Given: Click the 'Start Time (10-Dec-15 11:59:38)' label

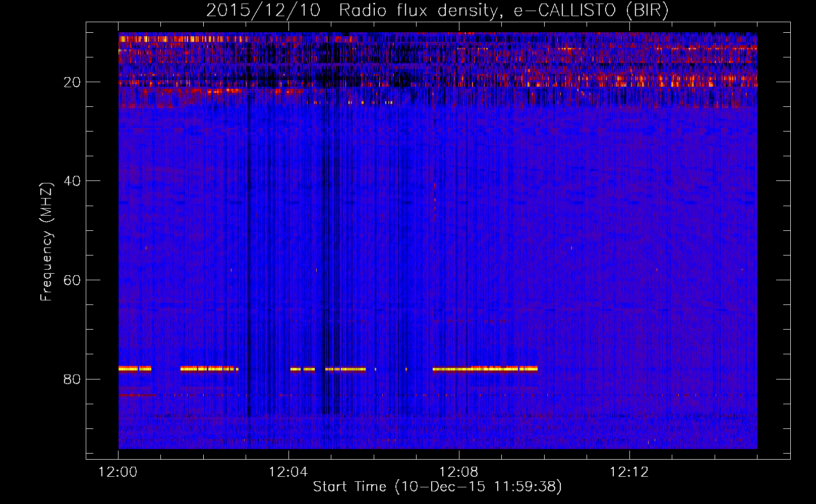Looking at the screenshot, I should click(x=437, y=487).
